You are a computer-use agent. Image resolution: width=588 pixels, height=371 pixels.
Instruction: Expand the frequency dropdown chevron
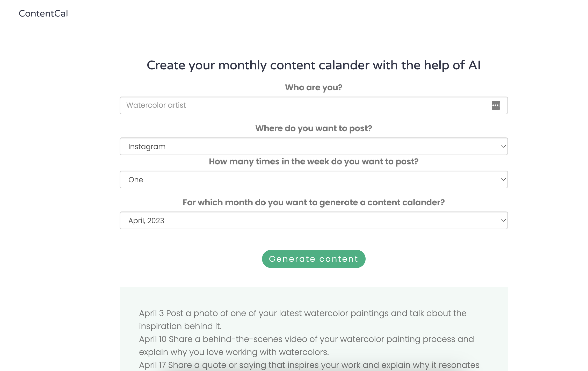point(503,179)
